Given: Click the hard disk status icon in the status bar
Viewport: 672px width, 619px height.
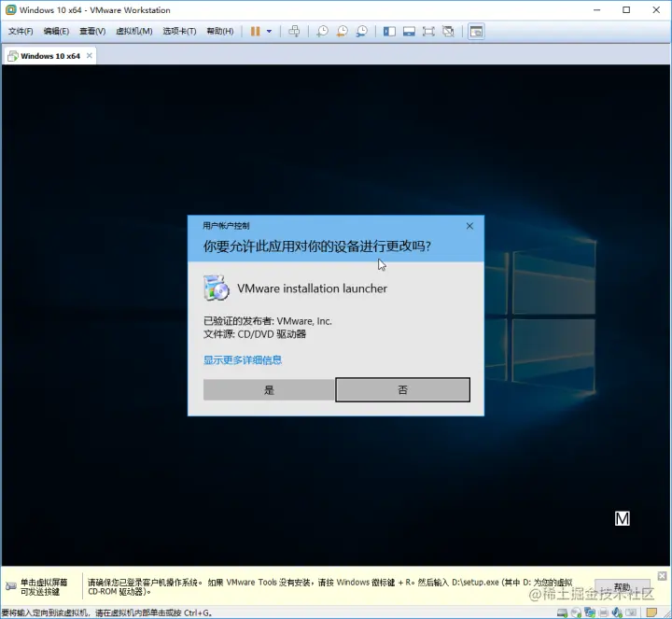Looking at the screenshot, I should pos(562,612).
